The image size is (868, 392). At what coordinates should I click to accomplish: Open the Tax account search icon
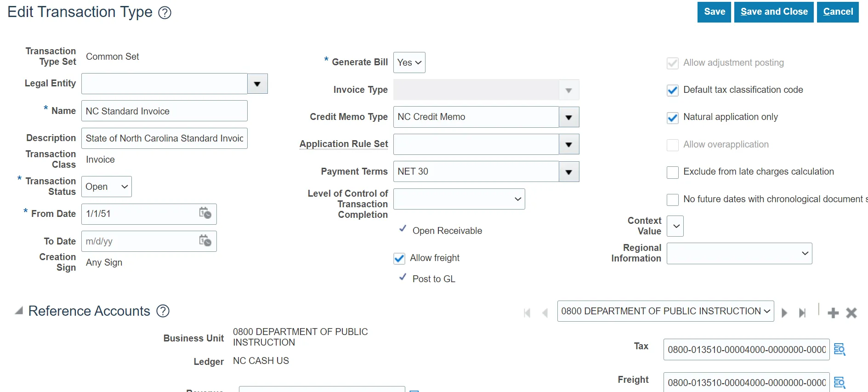[840, 349]
